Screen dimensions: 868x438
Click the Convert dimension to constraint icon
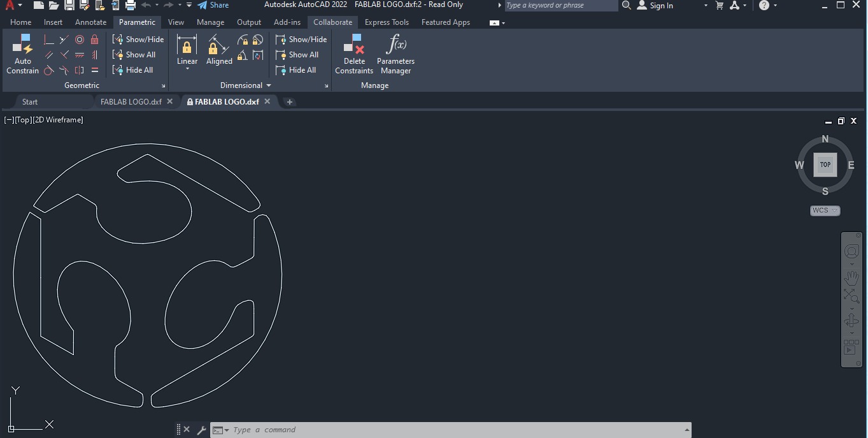click(x=257, y=55)
